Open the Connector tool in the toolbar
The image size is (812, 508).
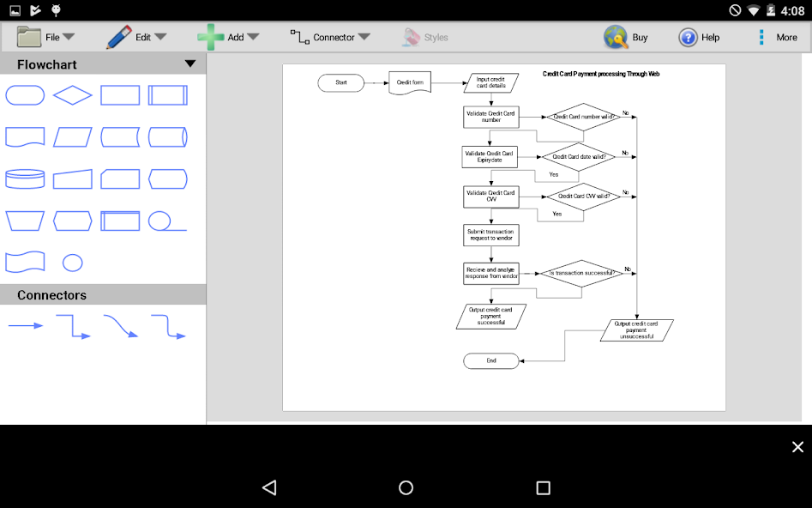click(330, 37)
